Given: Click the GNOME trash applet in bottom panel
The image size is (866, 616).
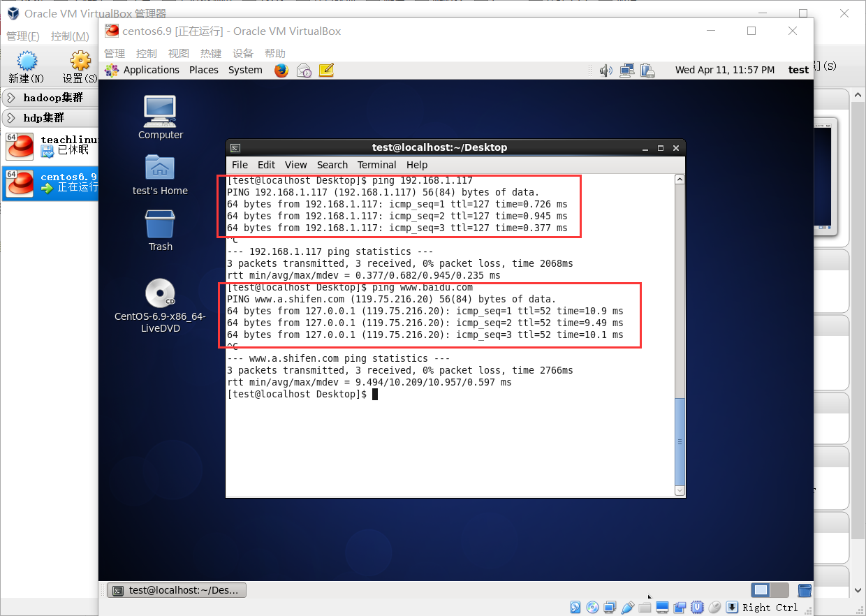Looking at the screenshot, I should (805, 590).
